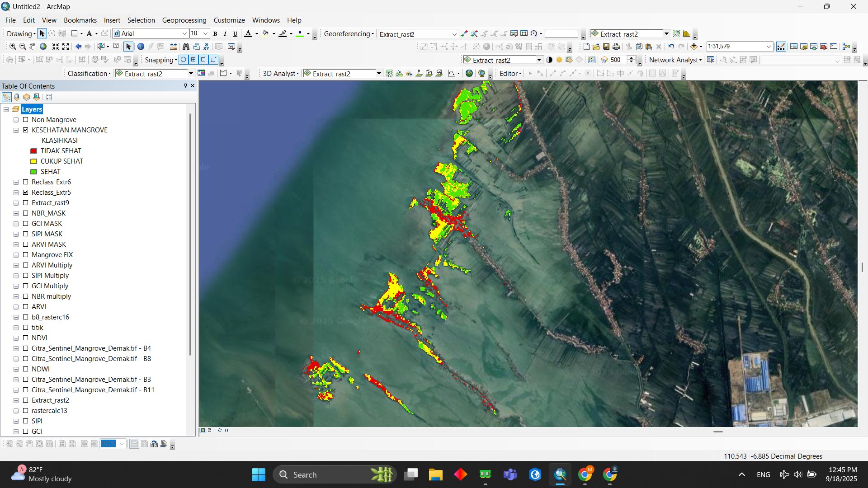This screenshot has width=868, height=488.
Task: Activate the Pan hand tool
Action: tap(33, 47)
